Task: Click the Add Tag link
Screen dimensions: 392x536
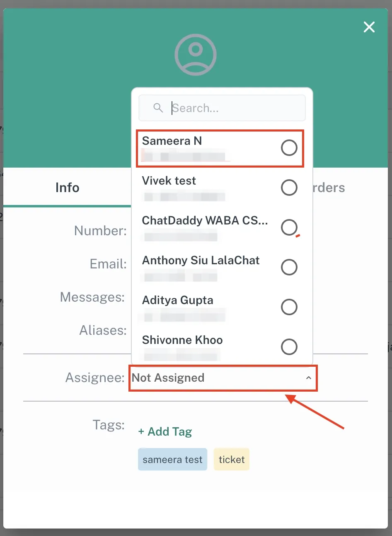Action: 165,431
